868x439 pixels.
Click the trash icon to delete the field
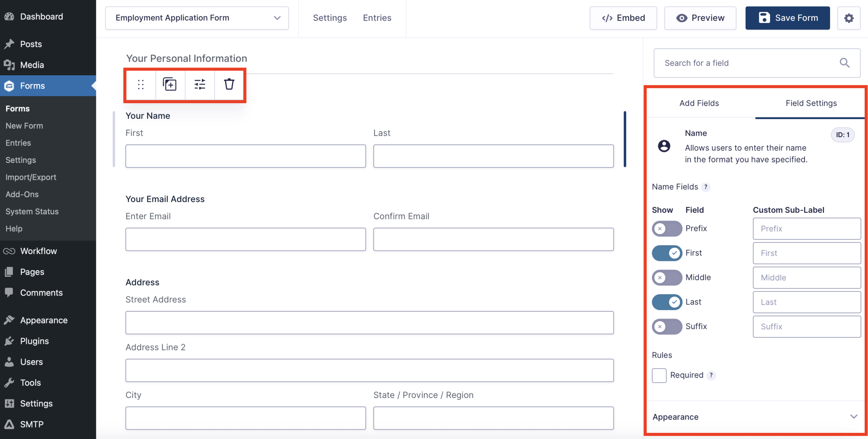[x=229, y=85]
